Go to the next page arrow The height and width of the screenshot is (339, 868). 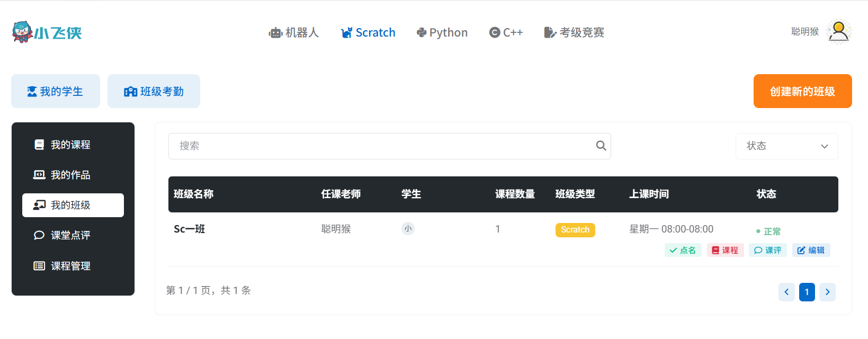827,292
